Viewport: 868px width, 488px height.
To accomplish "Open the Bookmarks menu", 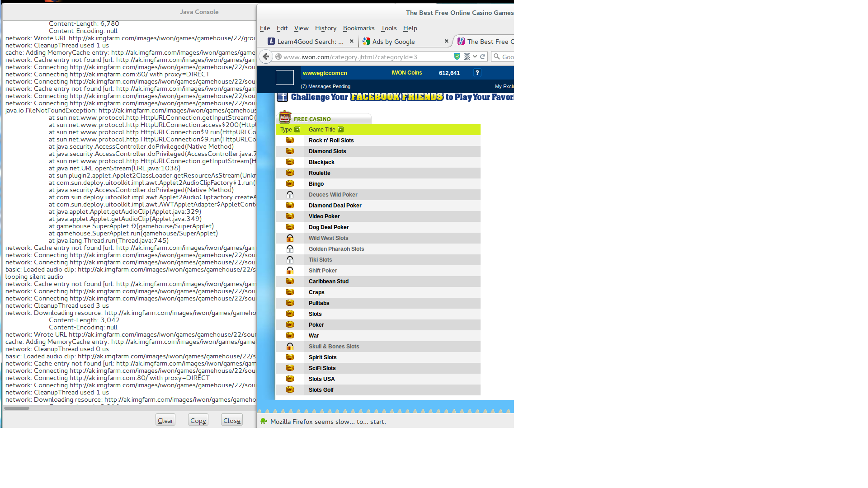I will pyautogui.click(x=359, y=28).
